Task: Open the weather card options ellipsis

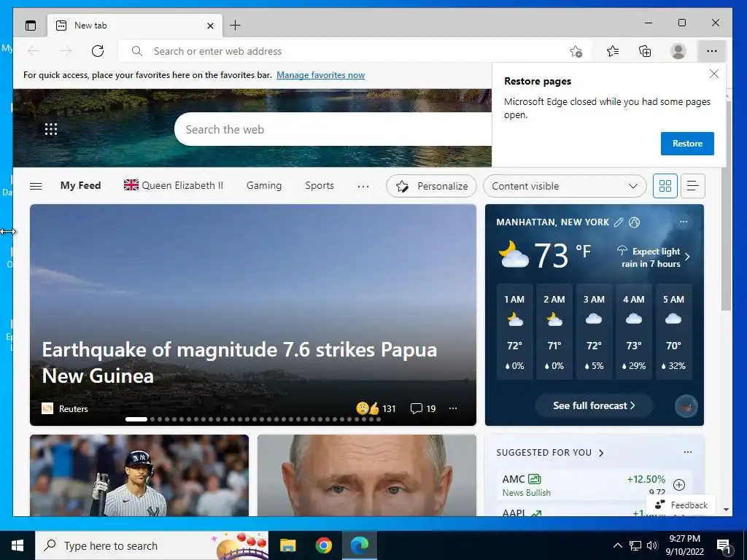Action: click(x=683, y=222)
